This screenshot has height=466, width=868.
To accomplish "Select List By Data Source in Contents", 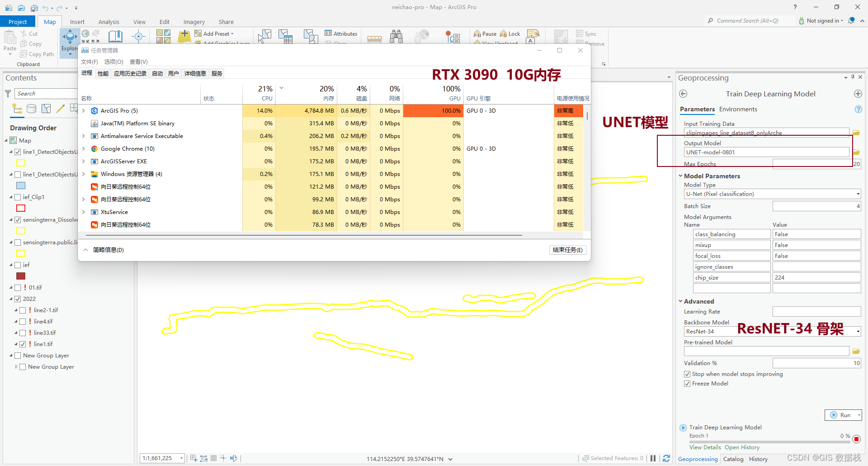I will click(x=31, y=109).
